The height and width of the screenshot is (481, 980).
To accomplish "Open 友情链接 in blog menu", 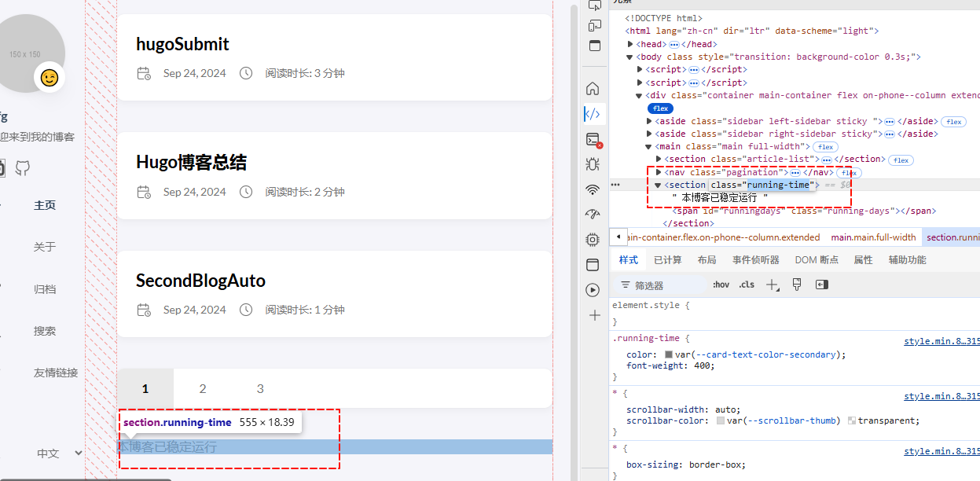I will (x=56, y=373).
